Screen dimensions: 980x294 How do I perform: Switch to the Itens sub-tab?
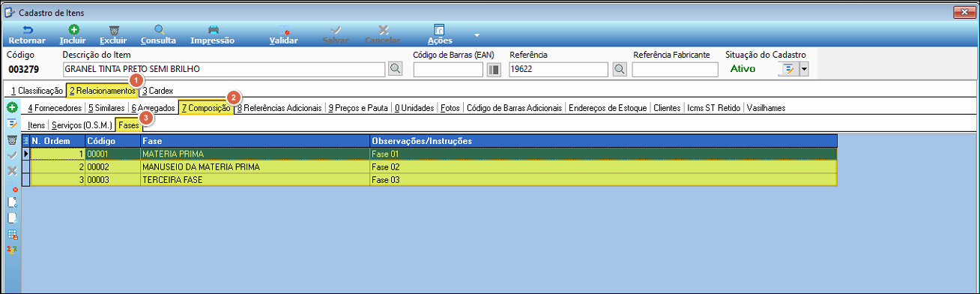pos(36,125)
